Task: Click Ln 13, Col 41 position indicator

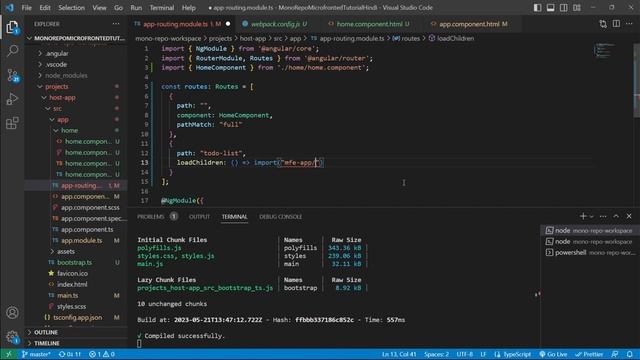Action: [399, 354]
